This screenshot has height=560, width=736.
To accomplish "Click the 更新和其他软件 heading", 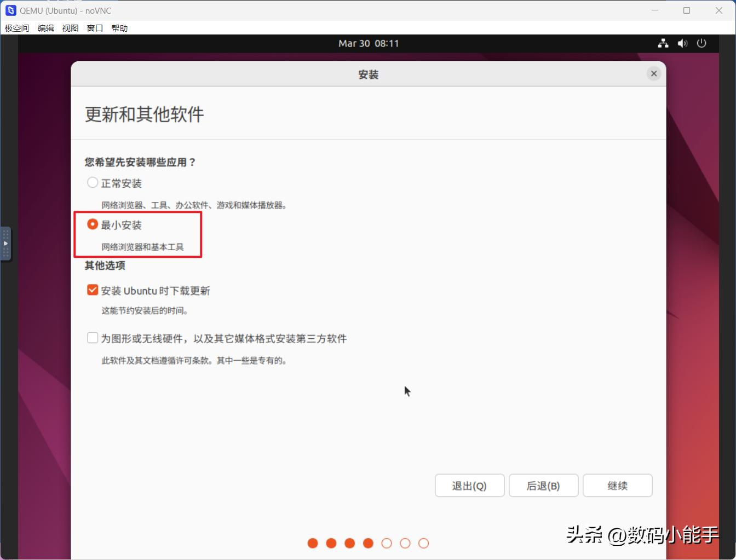I will (145, 114).
